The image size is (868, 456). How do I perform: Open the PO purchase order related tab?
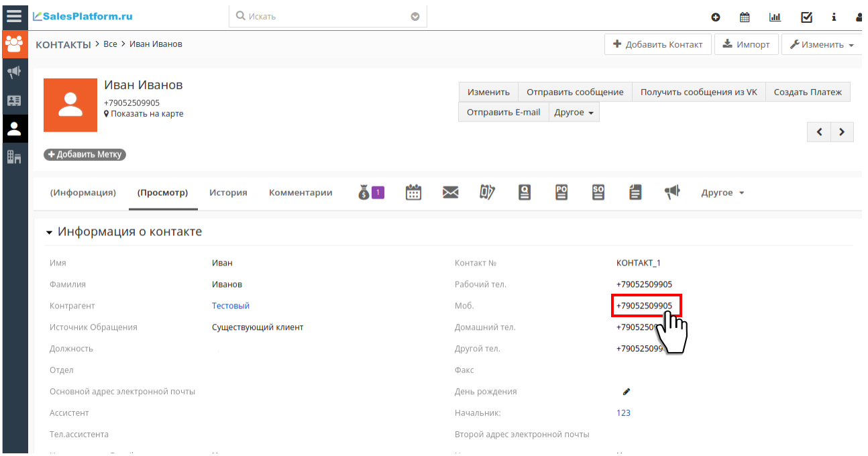tap(561, 192)
